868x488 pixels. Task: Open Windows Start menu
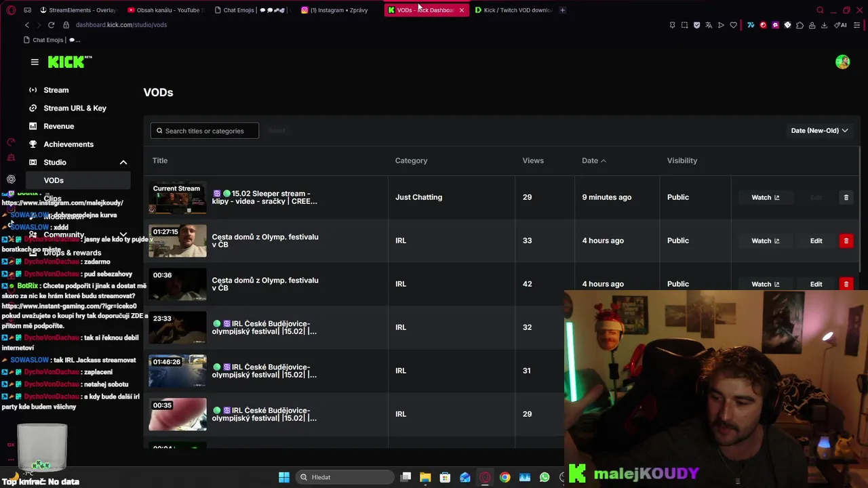284,477
